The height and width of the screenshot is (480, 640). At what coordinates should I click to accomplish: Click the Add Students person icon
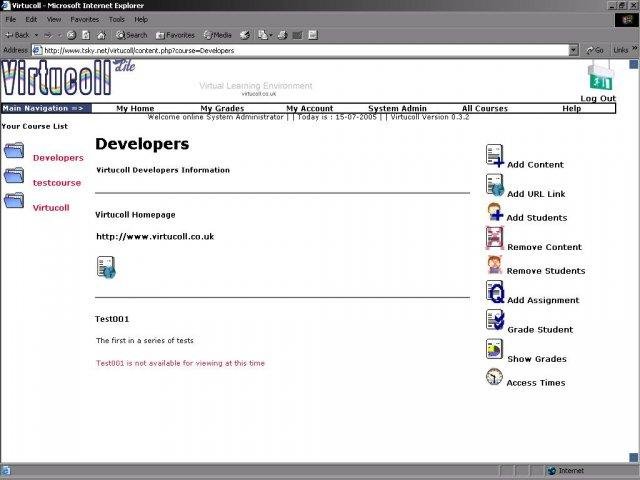pyautogui.click(x=495, y=212)
